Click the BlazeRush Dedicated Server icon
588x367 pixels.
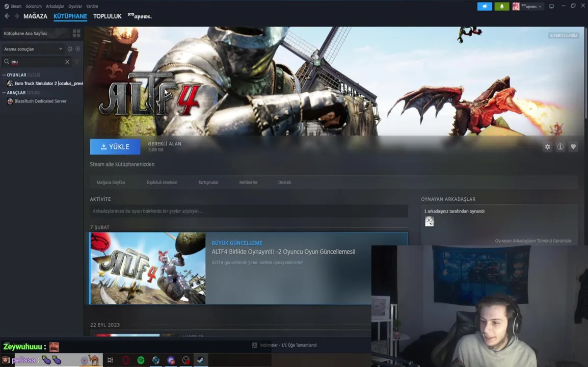pyautogui.click(x=10, y=101)
